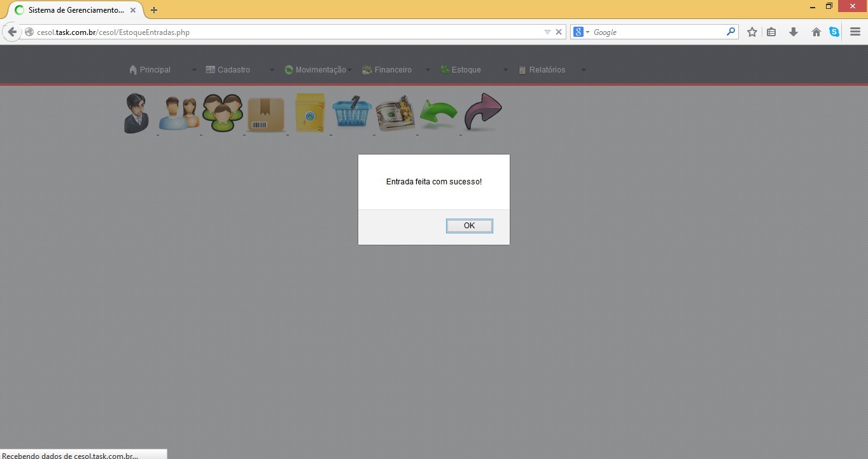
Task: Type in the Google search box
Action: [657, 32]
